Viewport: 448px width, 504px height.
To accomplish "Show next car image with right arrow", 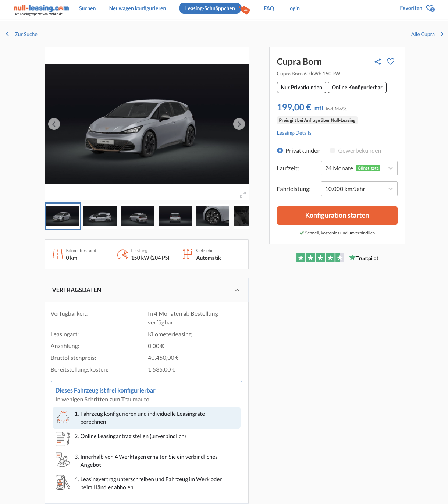I will click(x=239, y=124).
